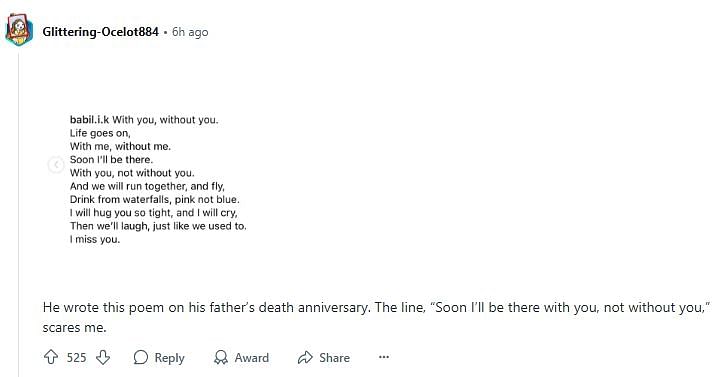Click the babil.i.k username in the image
The height and width of the screenshot is (377, 715).
(x=89, y=120)
